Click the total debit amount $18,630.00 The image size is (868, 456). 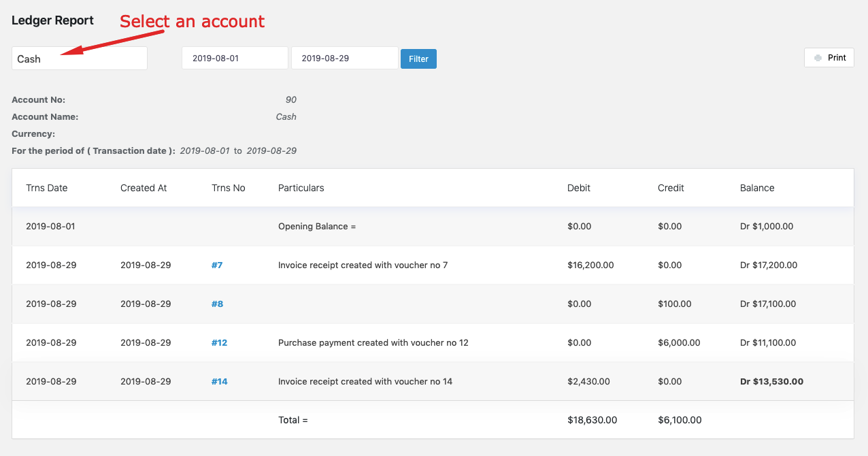point(592,421)
